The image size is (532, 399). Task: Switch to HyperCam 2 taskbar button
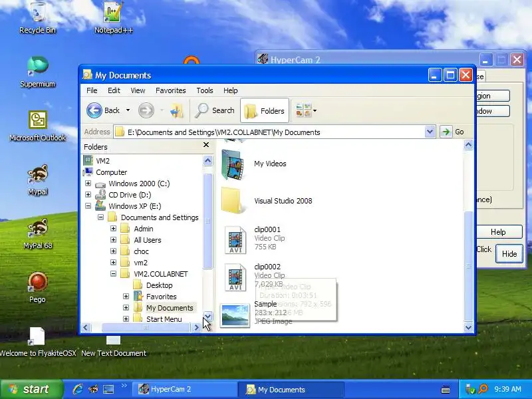click(184, 389)
